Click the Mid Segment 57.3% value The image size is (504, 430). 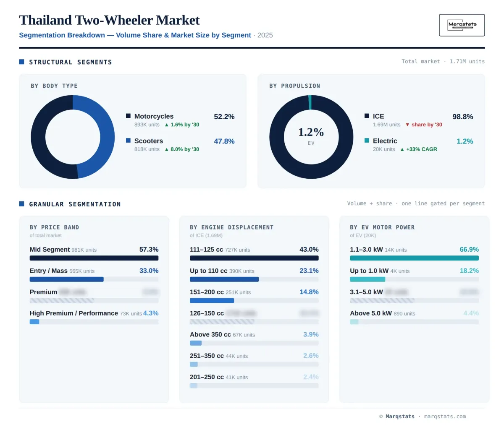[149, 250]
